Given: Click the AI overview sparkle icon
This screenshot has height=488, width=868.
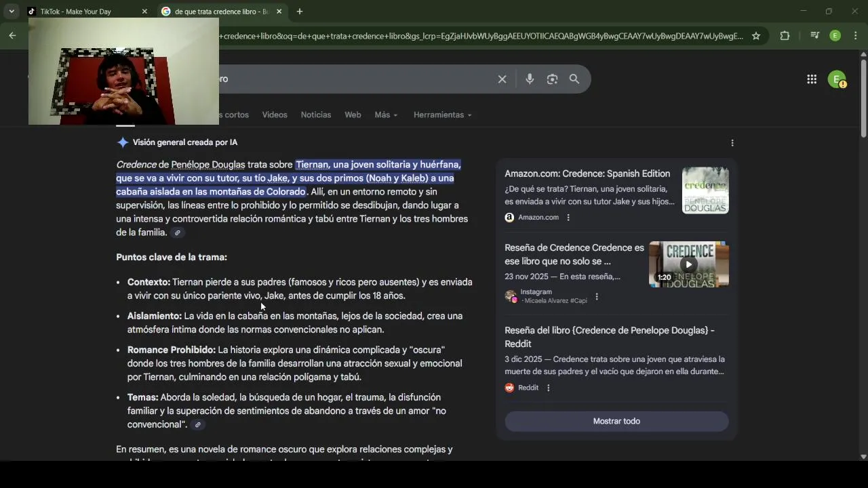Looking at the screenshot, I should (x=122, y=142).
